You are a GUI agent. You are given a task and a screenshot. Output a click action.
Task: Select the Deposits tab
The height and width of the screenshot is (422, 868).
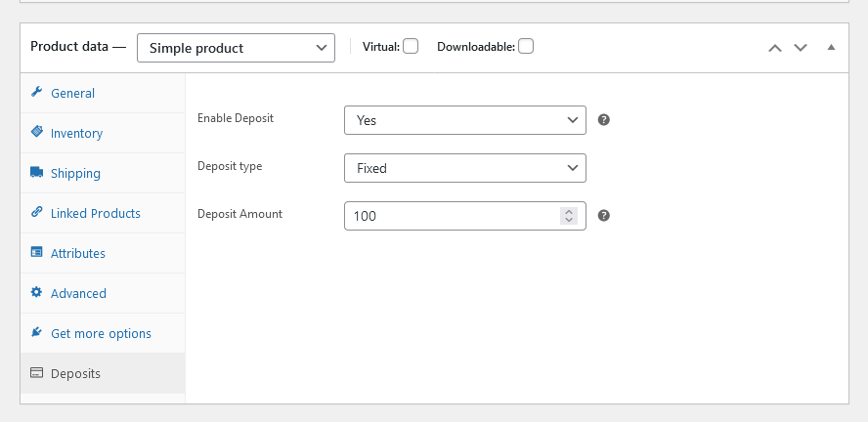pyautogui.click(x=103, y=373)
